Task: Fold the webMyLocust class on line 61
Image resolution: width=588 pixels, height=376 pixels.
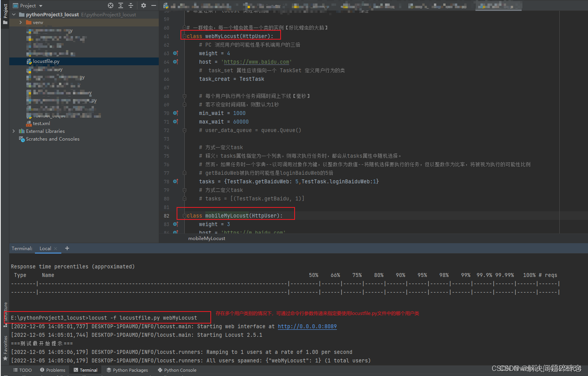Action: pos(184,36)
